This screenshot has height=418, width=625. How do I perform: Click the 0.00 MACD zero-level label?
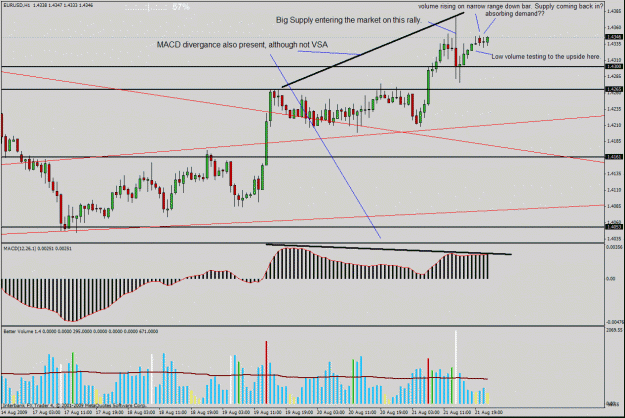[x=610, y=279]
